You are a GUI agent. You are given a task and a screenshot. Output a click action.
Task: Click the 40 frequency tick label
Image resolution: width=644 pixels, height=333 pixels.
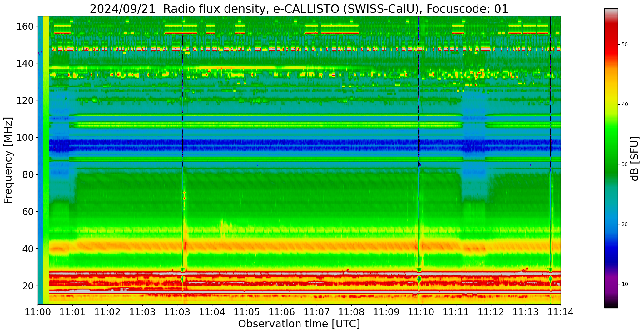click(x=28, y=249)
